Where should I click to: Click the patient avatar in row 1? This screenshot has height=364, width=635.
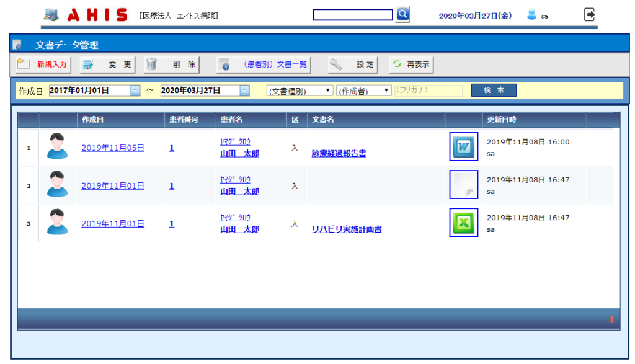[58, 147]
